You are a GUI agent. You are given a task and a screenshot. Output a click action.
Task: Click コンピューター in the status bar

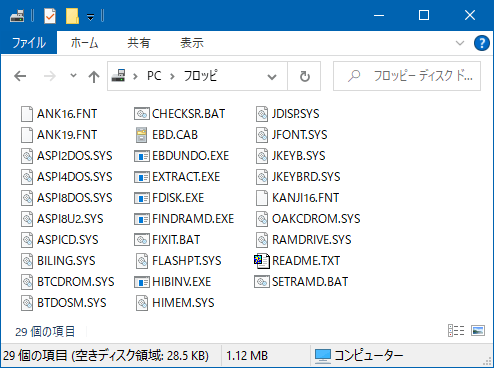point(359,356)
